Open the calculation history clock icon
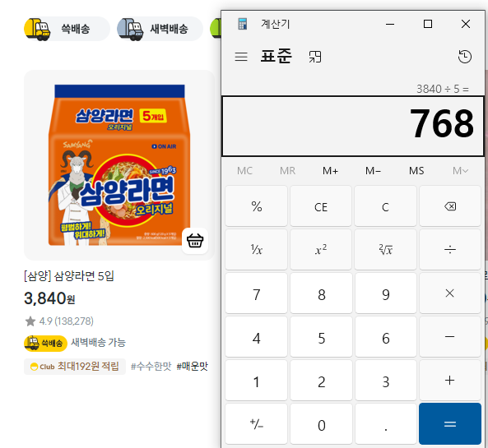 (465, 57)
